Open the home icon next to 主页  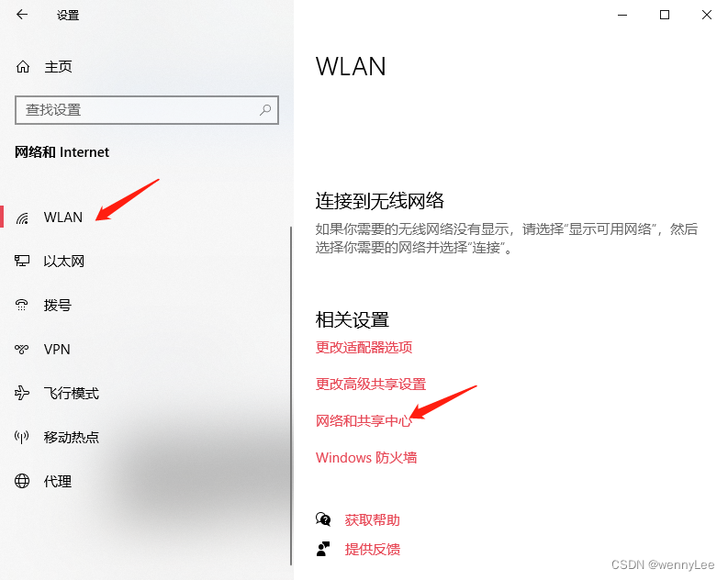[x=23, y=67]
